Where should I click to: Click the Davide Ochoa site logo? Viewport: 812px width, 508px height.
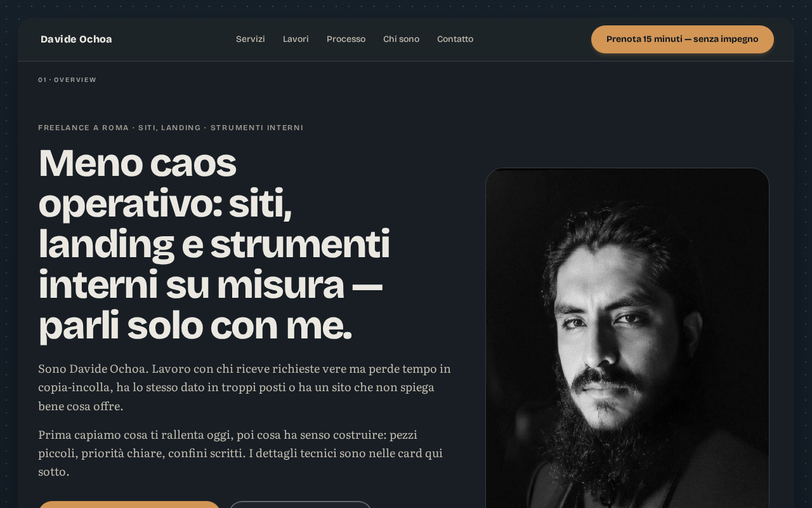(x=76, y=39)
